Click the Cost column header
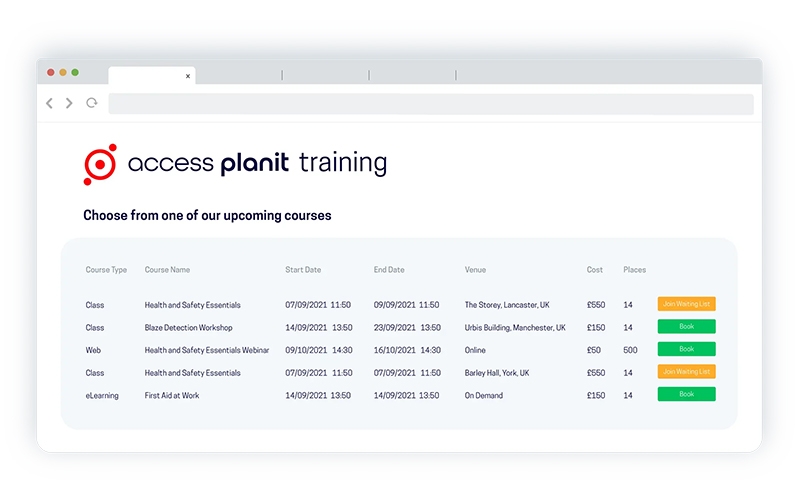The width and height of the screenshot is (800, 500). pos(594,270)
